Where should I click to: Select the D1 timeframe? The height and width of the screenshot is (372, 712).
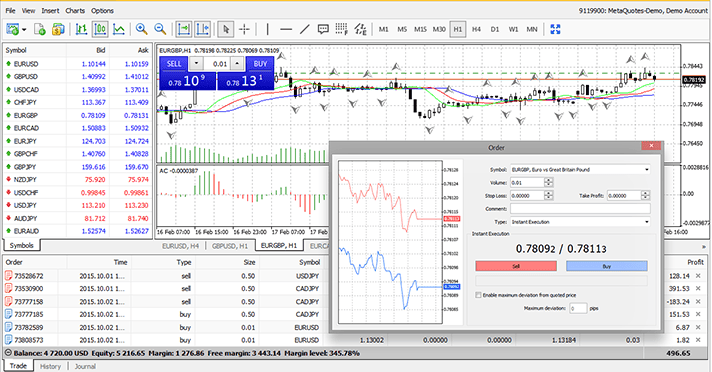495,30
